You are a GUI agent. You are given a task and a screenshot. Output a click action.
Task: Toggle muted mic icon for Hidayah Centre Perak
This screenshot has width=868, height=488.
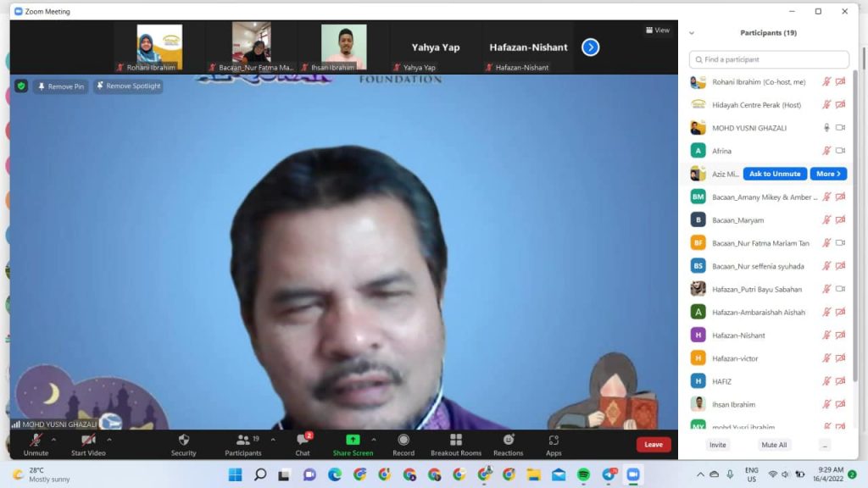coord(826,104)
